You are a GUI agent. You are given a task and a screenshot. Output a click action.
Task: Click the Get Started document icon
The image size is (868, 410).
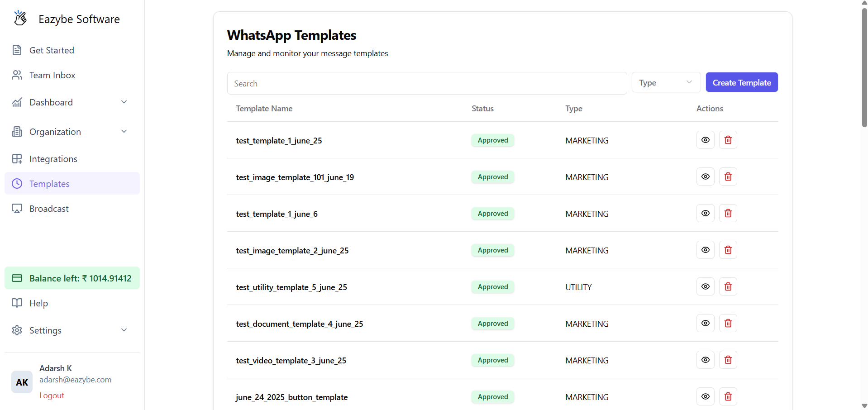coord(17,50)
